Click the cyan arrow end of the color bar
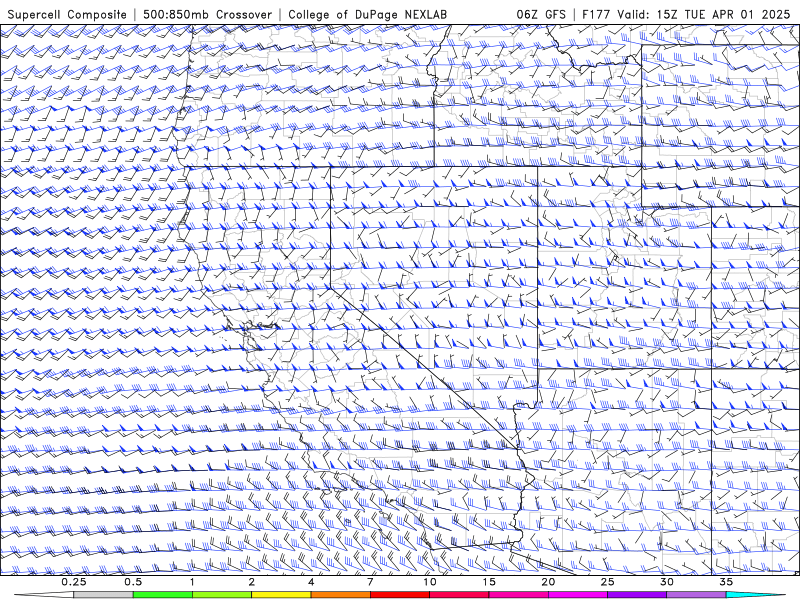This screenshot has width=800, height=600. tap(756, 595)
